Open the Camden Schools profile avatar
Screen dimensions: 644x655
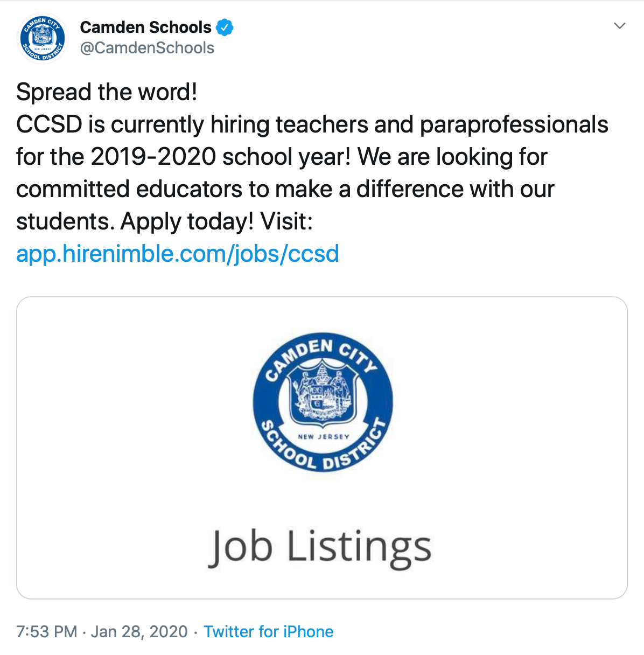point(43,38)
